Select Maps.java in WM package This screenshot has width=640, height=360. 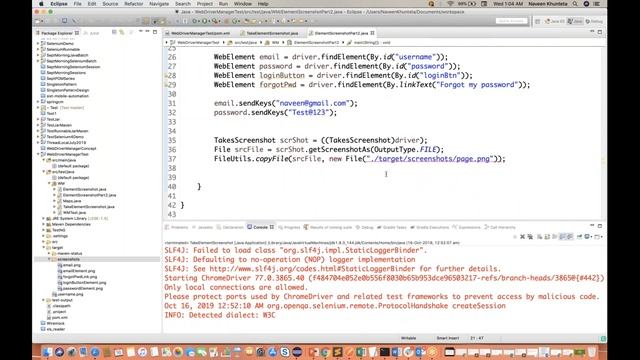(x=69, y=201)
